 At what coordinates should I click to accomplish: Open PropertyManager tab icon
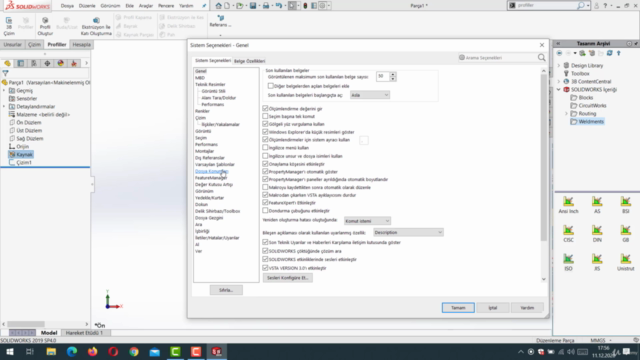pyautogui.click(x=21, y=63)
